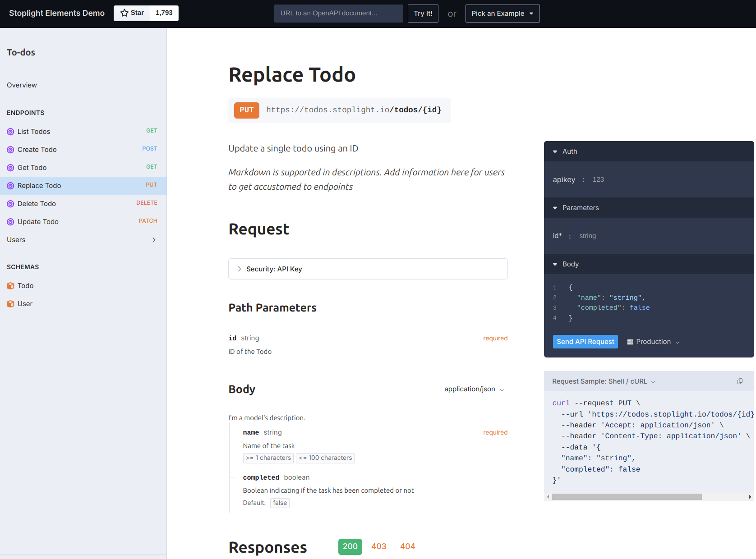Click inside the request body JSON editor
756x559 pixels.
650,302
